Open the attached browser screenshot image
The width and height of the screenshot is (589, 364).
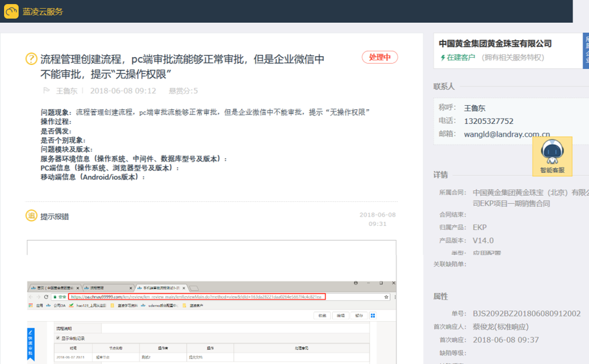point(211,302)
